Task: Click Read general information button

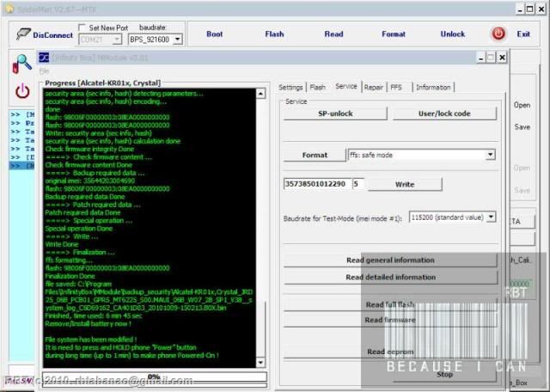Action: click(x=390, y=260)
